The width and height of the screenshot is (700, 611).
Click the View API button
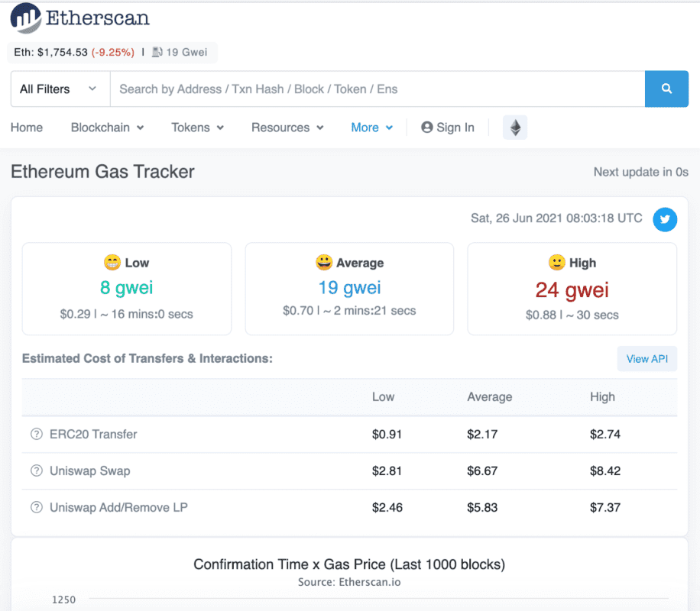(x=647, y=359)
